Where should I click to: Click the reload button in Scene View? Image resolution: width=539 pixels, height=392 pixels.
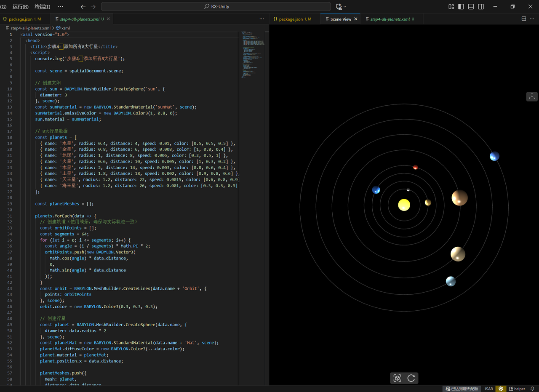tap(411, 378)
